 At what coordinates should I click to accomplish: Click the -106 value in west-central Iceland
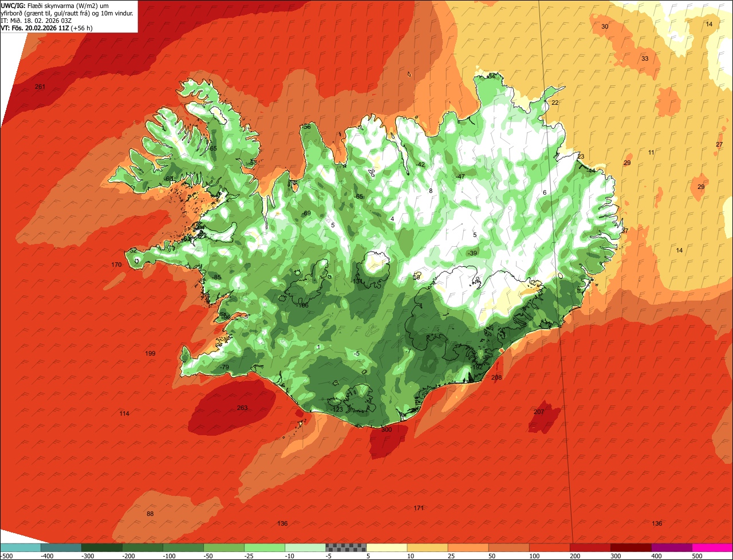pyautogui.click(x=302, y=306)
